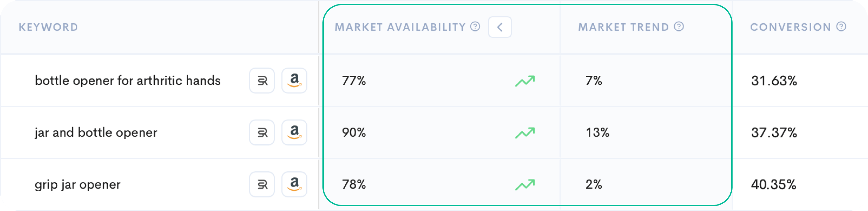Click Amazon icon for bottle opener arthritic hands
This screenshot has height=211, width=868.
click(294, 81)
